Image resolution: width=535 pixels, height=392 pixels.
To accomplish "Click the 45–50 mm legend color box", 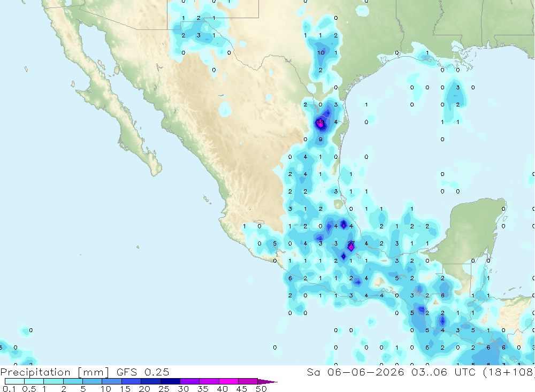I will [248, 381].
